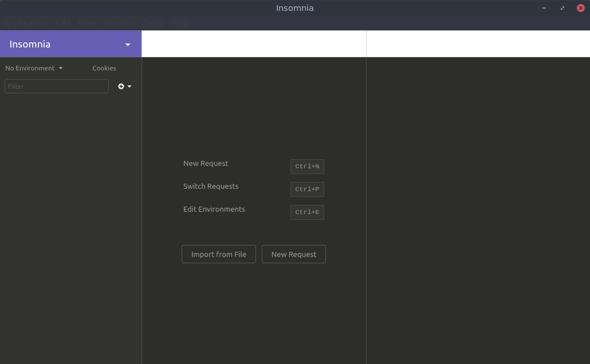The image size is (590, 364).
Task: Open the Tools menu
Action: (x=153, y=23)
